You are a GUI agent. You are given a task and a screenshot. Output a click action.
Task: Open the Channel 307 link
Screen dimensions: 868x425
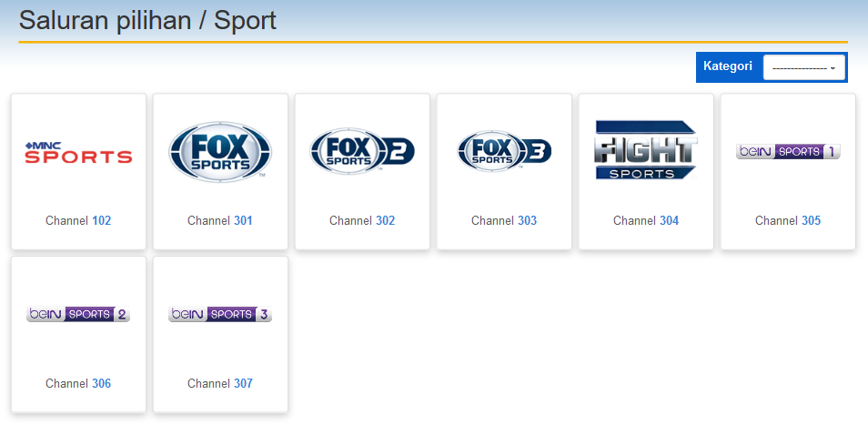click(x=220, y=383)
